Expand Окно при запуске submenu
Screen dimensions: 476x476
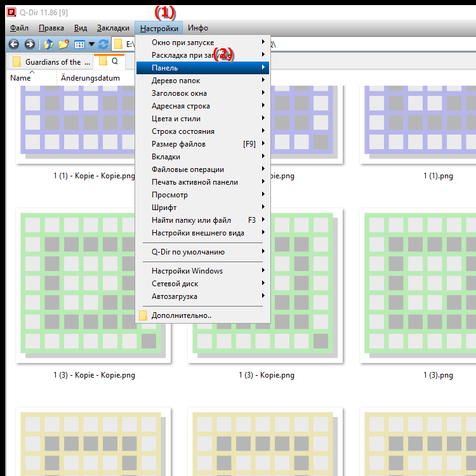203,42
